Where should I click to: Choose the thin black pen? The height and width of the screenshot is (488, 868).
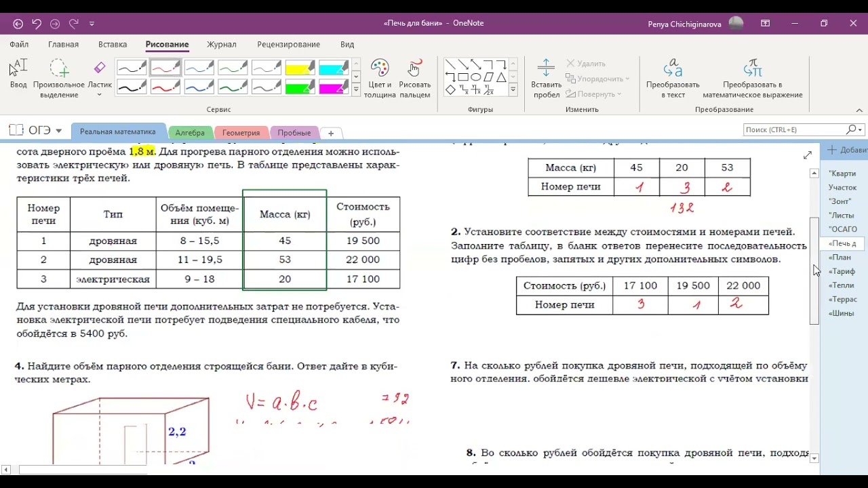point(132,68)
